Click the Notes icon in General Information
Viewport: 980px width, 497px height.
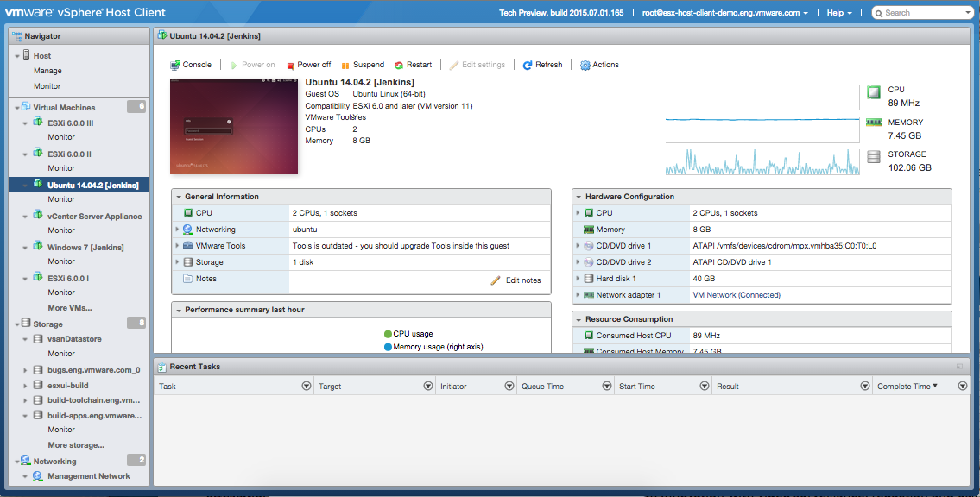tap(187, 279)
